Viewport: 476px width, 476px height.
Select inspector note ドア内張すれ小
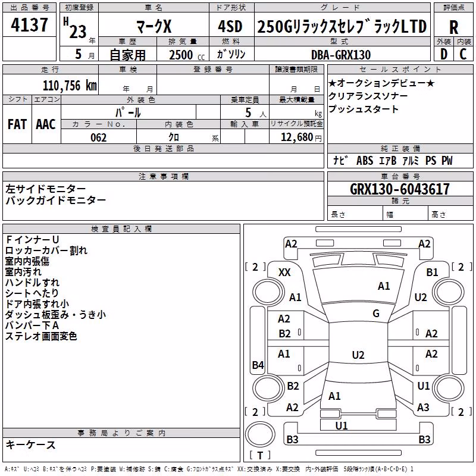point(37,304)
